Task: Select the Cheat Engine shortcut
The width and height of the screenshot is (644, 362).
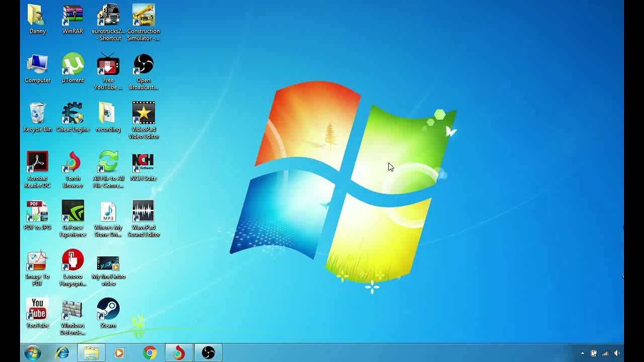Action: tap(72, 113)
